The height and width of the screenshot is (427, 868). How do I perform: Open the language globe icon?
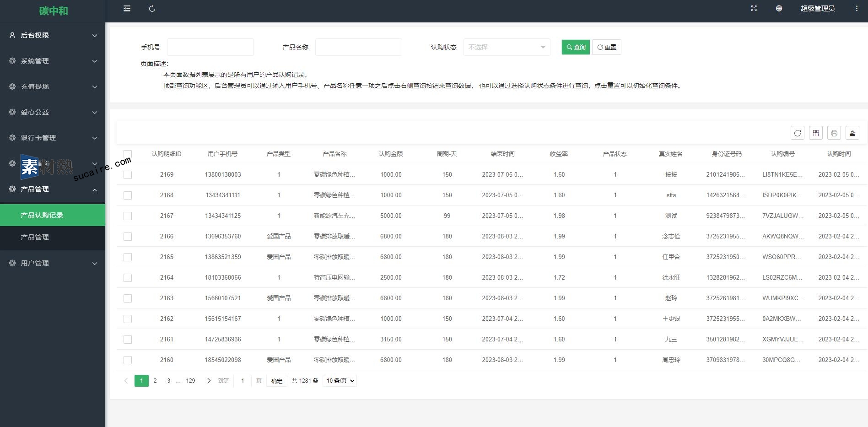point(779,9)
